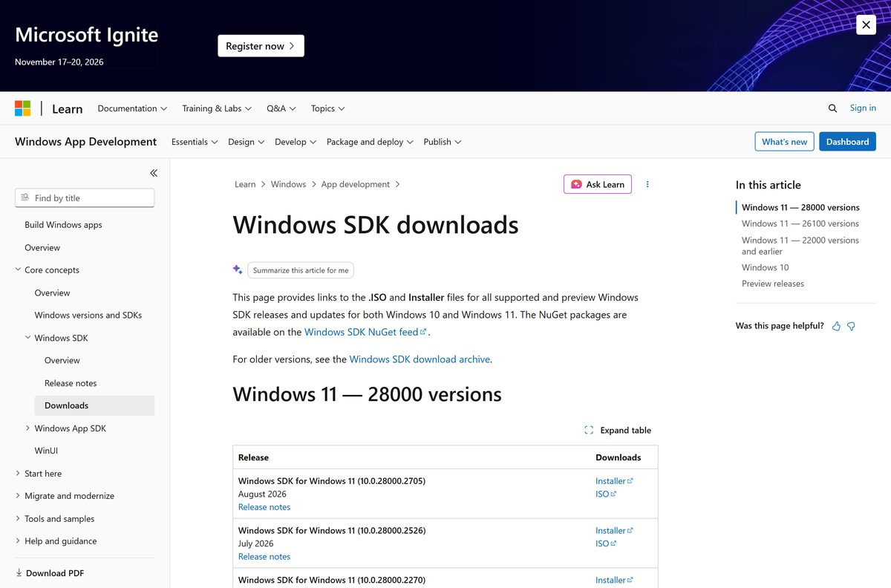Open Windows versions and SDKs item
The height and width of the screenshot is (588, 891).
88,316
